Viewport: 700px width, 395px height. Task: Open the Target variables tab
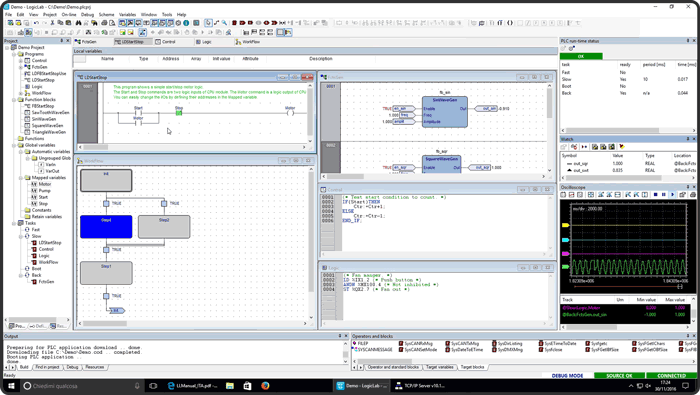pos(439,367)
